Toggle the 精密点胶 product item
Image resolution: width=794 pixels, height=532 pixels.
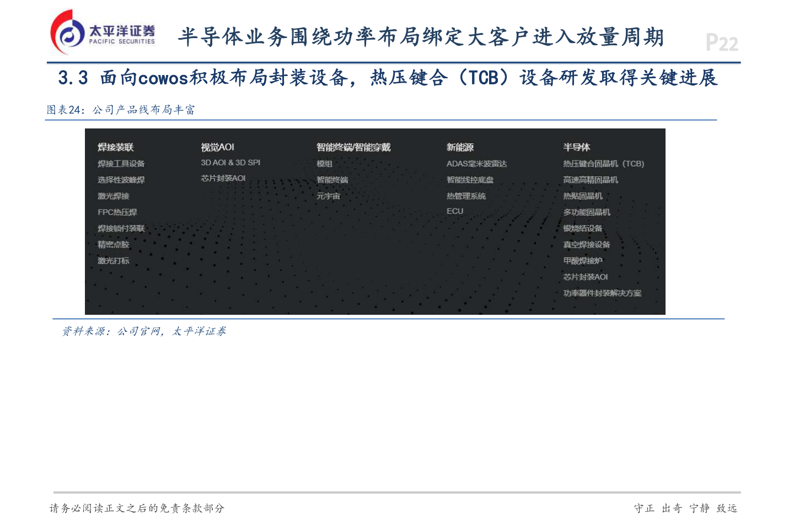114,244
